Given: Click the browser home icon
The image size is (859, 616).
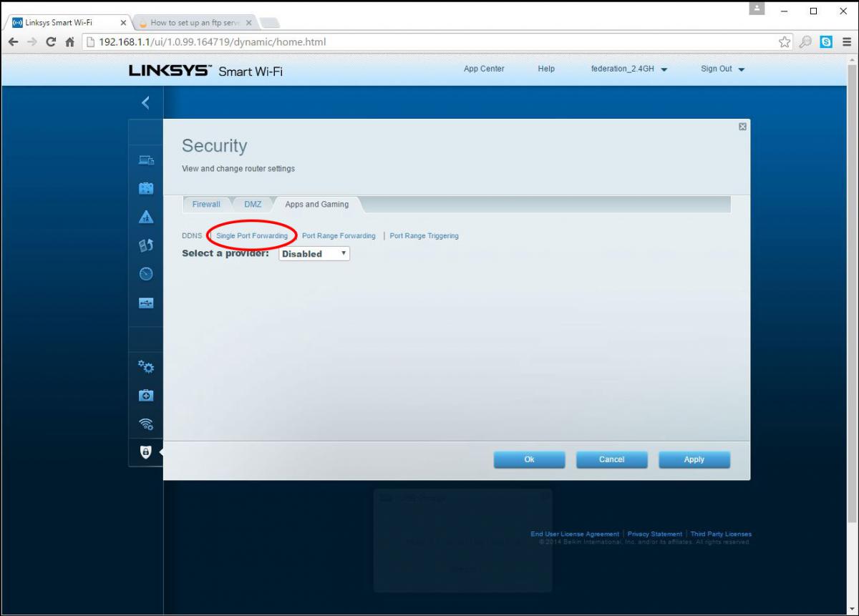Looking at the screenshot, I should (x=70, y=42).
